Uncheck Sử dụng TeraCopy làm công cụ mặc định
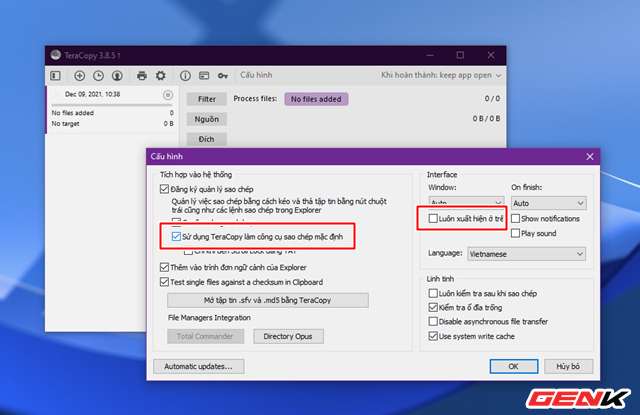Screen dimensions: 640x415 tap(176, 237)
